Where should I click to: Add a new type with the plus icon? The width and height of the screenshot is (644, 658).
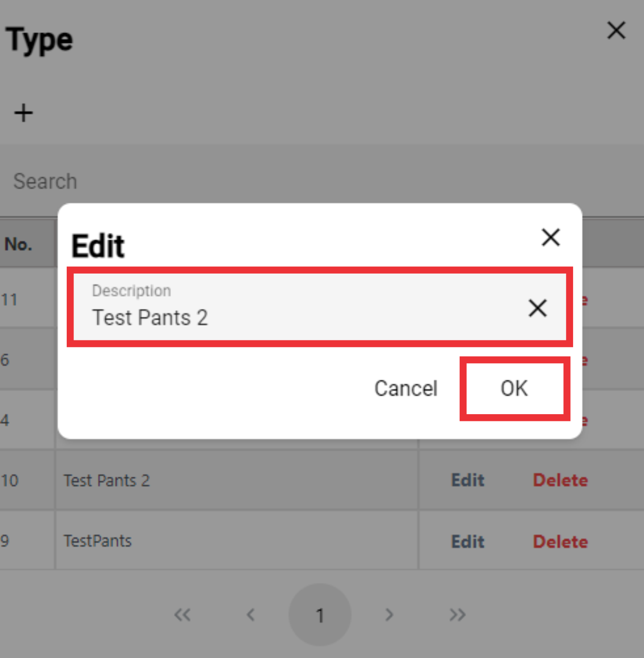[24, 113]
